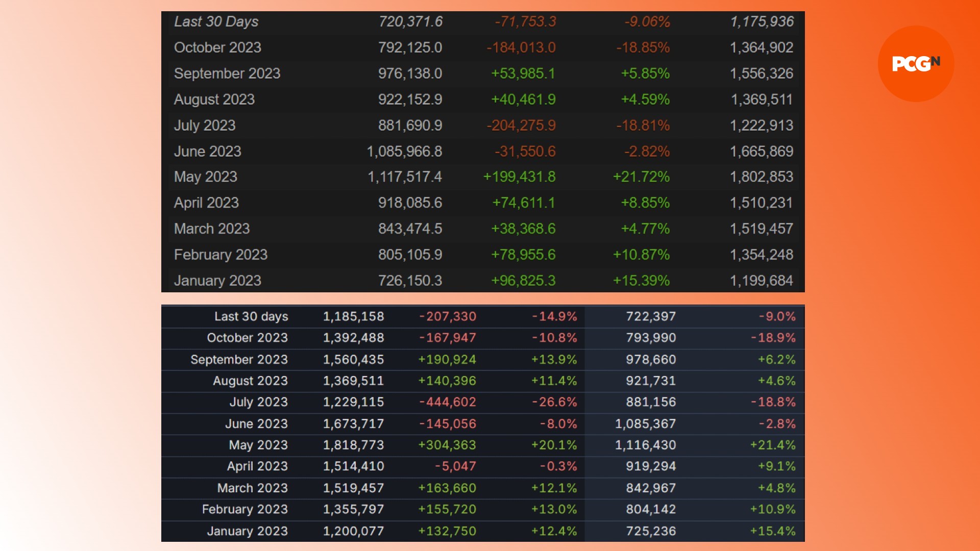Click the percentage +9.1%
Image resolution: width=980 pixels, height=551 pixels.
coord(777,466)
